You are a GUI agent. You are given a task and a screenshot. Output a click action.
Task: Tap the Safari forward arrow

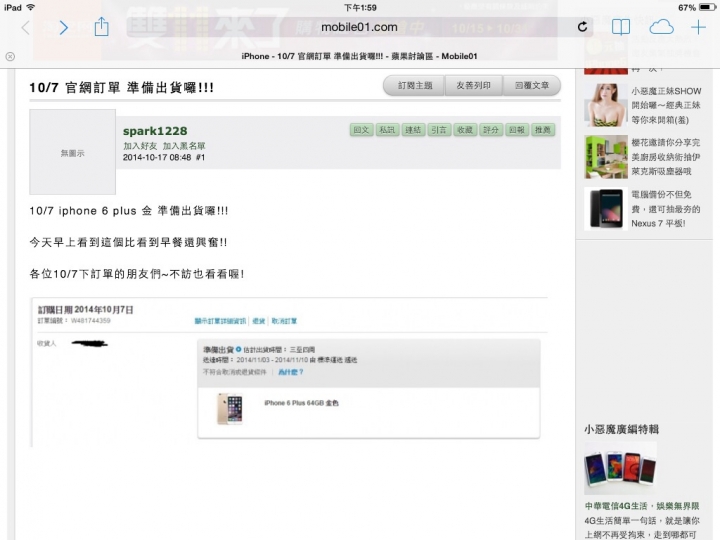63,28
